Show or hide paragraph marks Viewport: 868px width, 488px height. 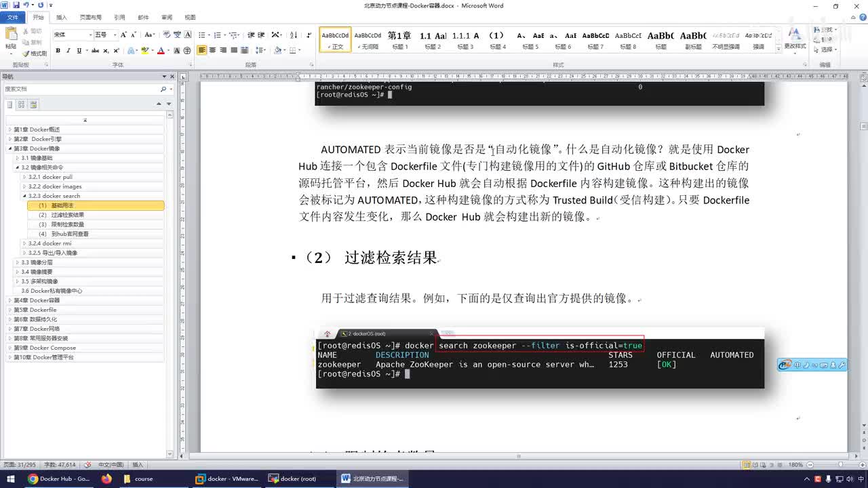(x=309, y=35)
